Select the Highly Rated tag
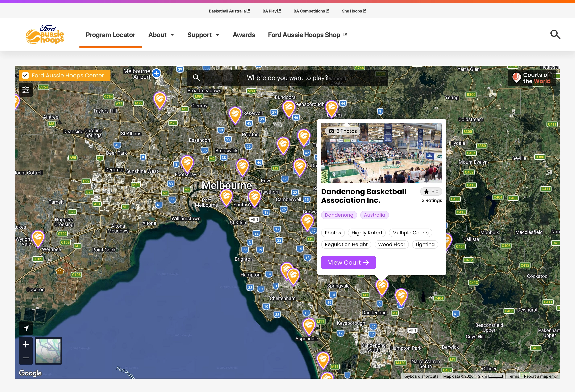 (x=366, y=233)
